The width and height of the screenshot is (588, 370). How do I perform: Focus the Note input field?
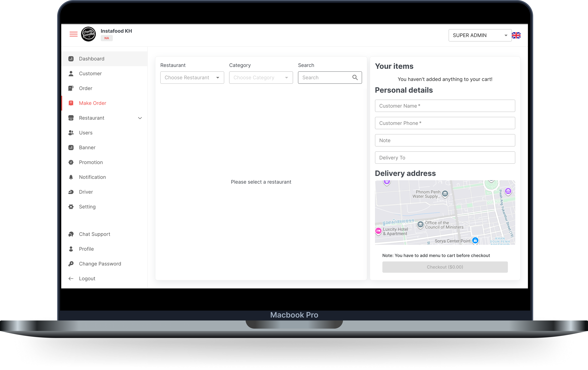pos(445,140)
